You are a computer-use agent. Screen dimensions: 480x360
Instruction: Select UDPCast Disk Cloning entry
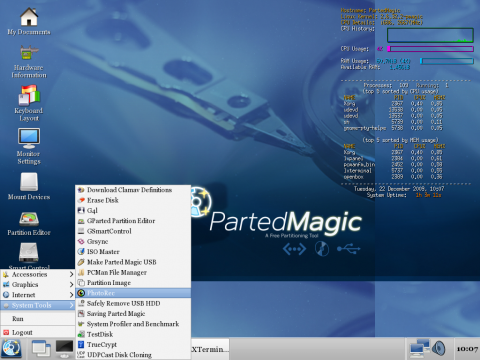coord(133,355)
